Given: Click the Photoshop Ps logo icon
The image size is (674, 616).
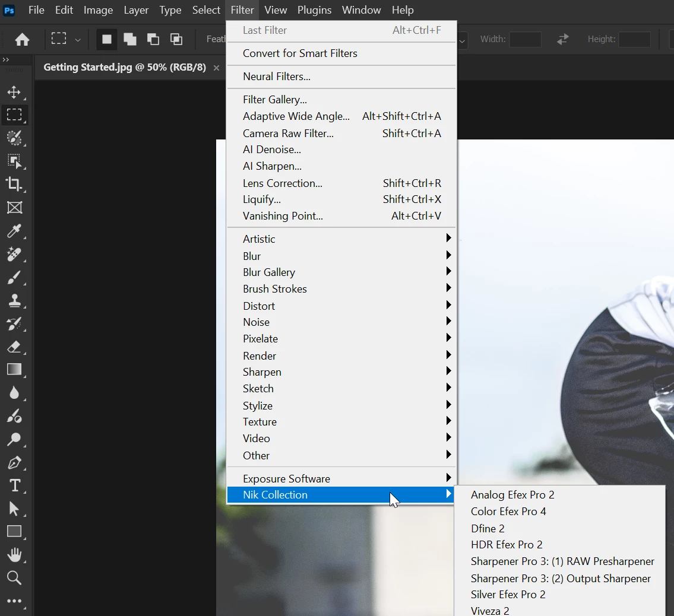Looking at the screenshot, I should click(x=9, y=10).
